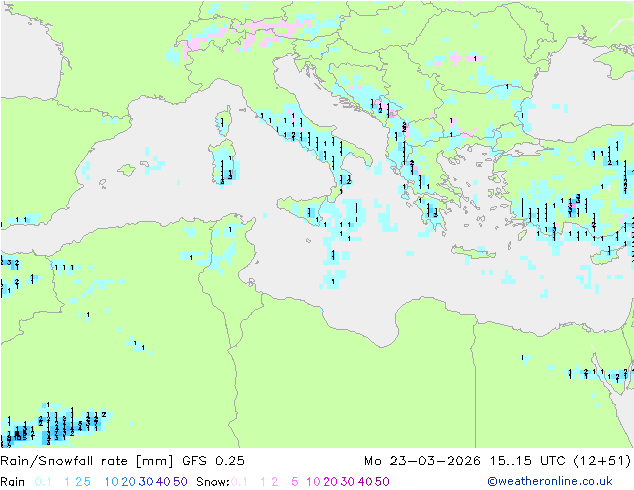Viewport: 634px width, 490px height.
Task: Click the snow legend value 20
Action: [330, 482]
